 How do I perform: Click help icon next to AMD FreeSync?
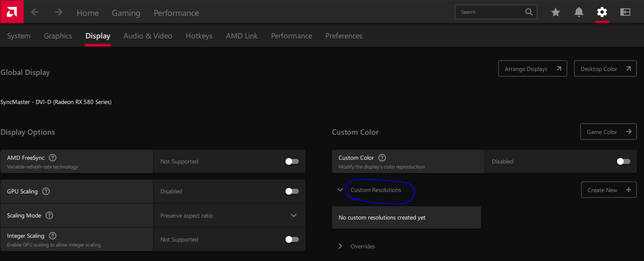point(53,158)
